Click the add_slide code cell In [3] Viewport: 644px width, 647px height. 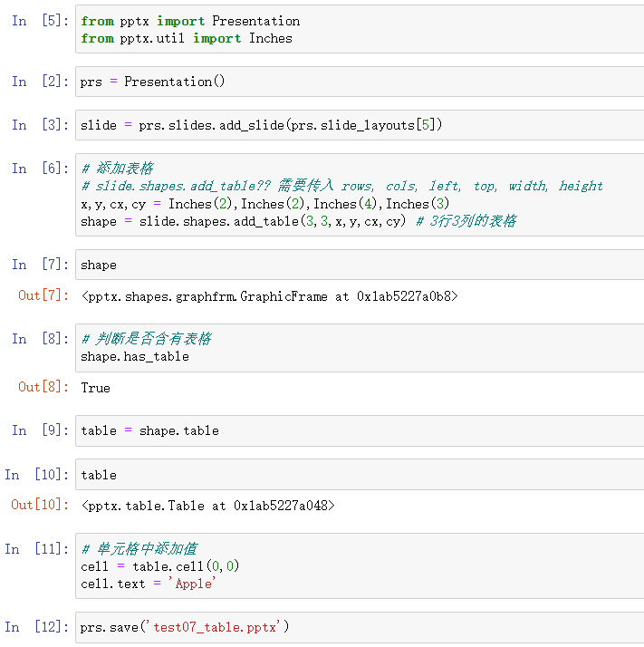click(x=360, y=125)
